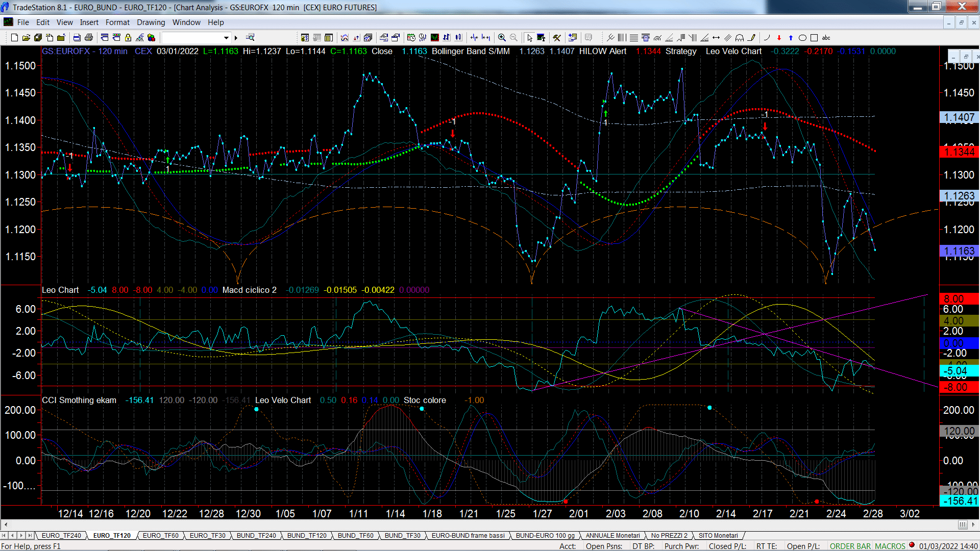The width and height of the screenshot is (980, 551).
Task: Switch to No PREZZI 2 tab
Action: (x=669, y=535)
